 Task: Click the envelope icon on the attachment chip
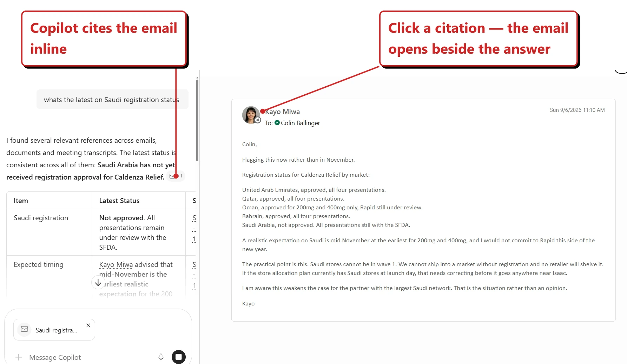(24, 329)
